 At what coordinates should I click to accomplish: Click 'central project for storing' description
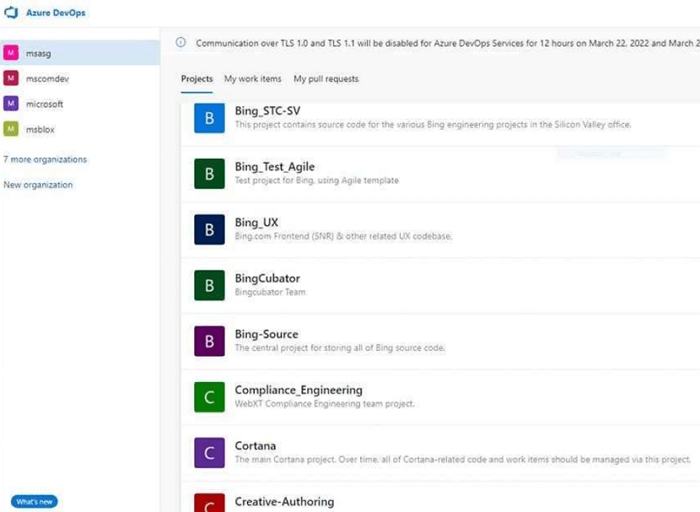tap(340, 348)
